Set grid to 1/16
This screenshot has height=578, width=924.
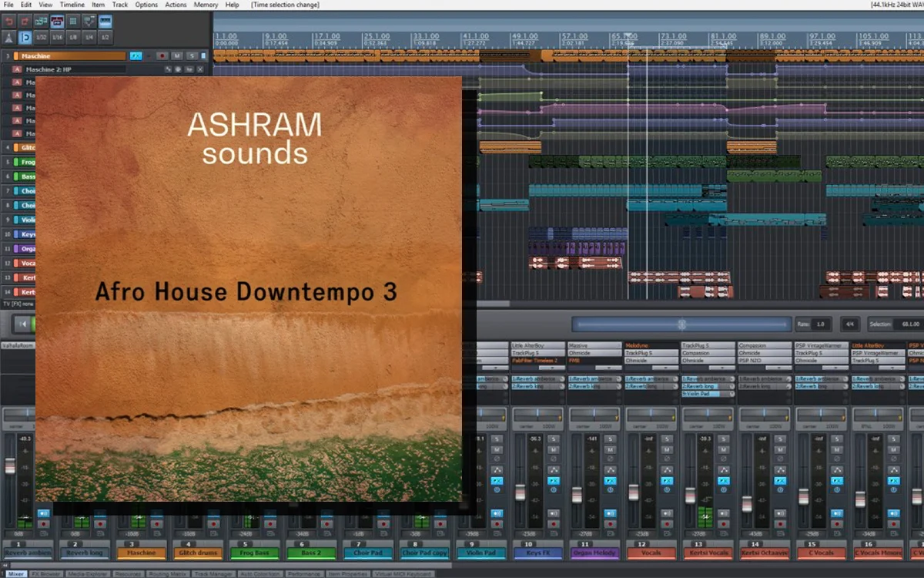[57, 37]
